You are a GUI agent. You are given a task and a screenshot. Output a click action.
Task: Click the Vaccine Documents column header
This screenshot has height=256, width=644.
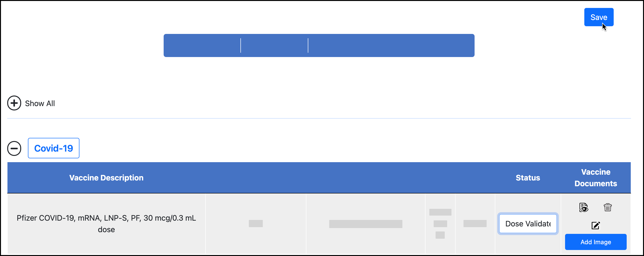pyautogui.click(x=595, y=178)
